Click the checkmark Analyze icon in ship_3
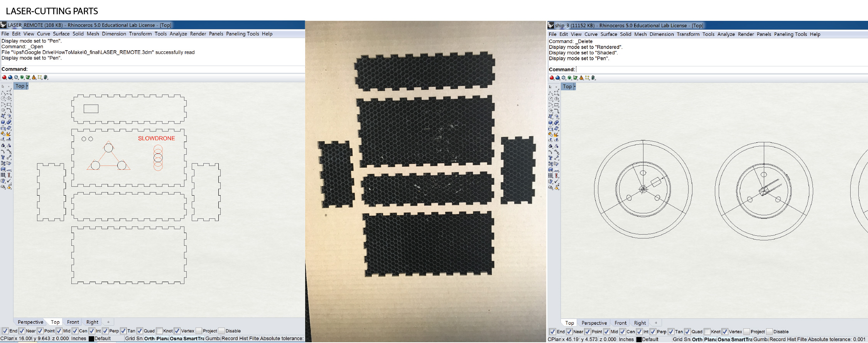Viewport: 868px width, 343px height. point(556,181)
